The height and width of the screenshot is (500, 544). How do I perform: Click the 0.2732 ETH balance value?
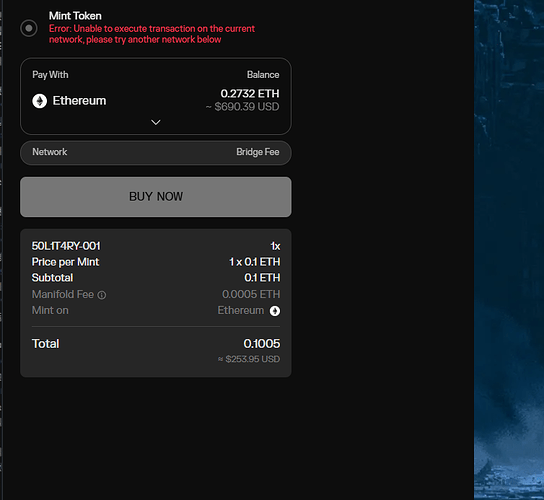pyautogui.click(x=250, y=93)
